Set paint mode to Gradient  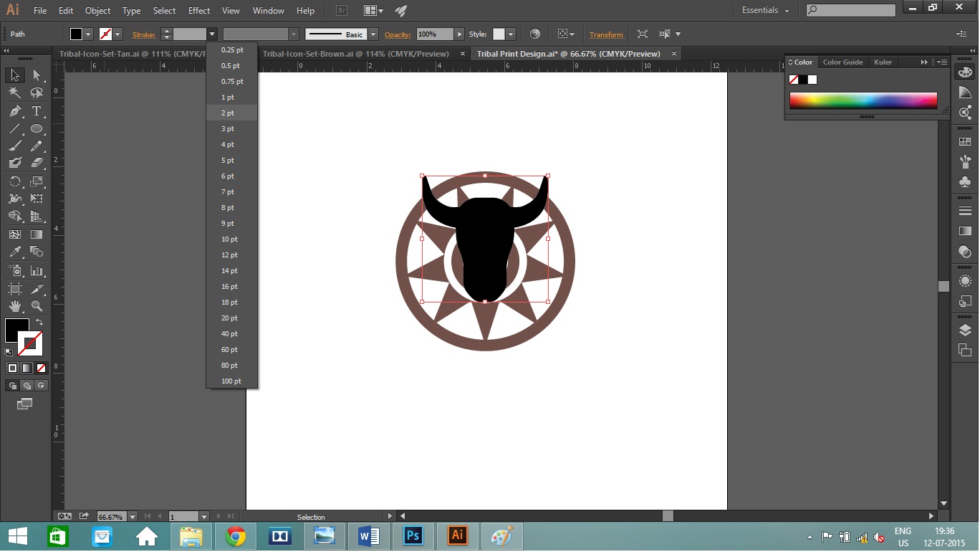point(27,368)
